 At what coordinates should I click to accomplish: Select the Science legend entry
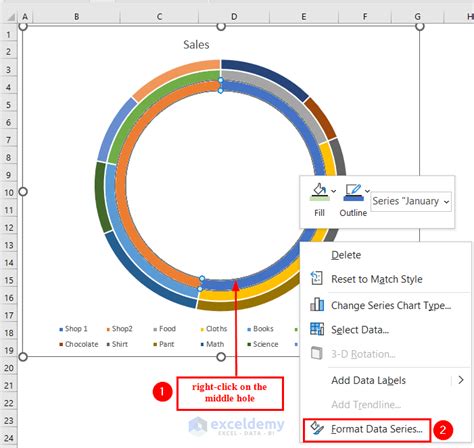click(x=263, y=344)
